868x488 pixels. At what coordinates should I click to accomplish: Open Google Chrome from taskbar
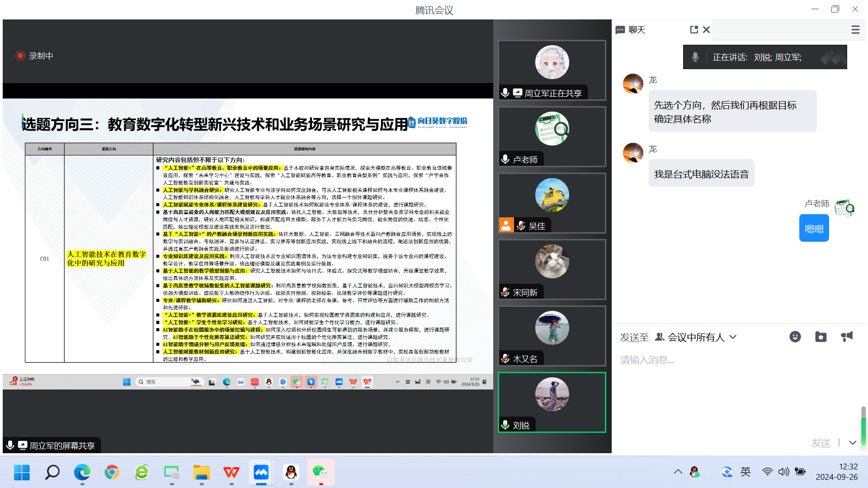(112, 472)
